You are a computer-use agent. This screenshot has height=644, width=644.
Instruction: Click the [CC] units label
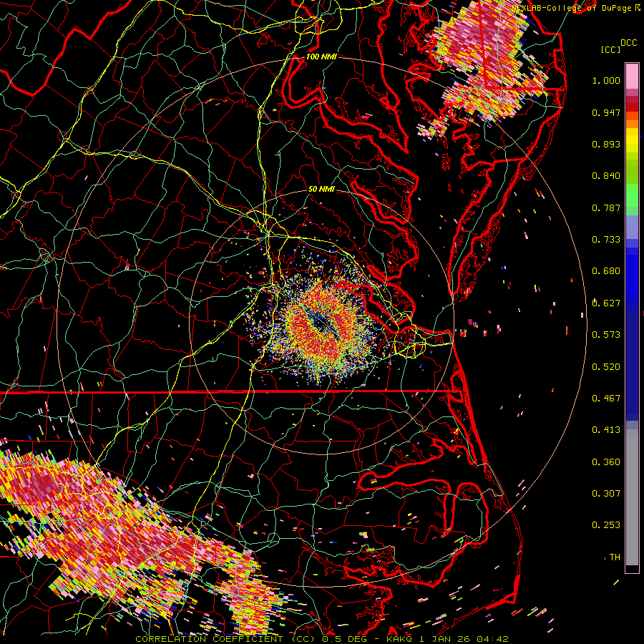pyautogui.click(x=610, y=49)
